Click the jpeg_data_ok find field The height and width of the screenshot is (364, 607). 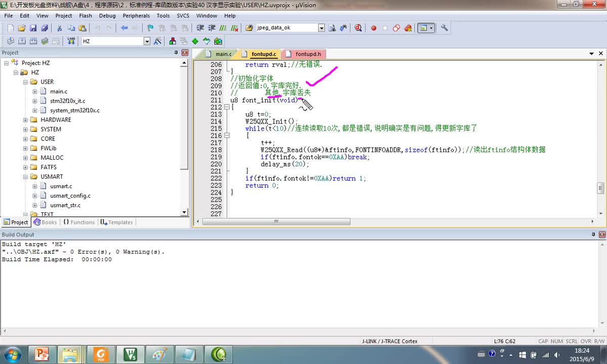click(286, 28)
